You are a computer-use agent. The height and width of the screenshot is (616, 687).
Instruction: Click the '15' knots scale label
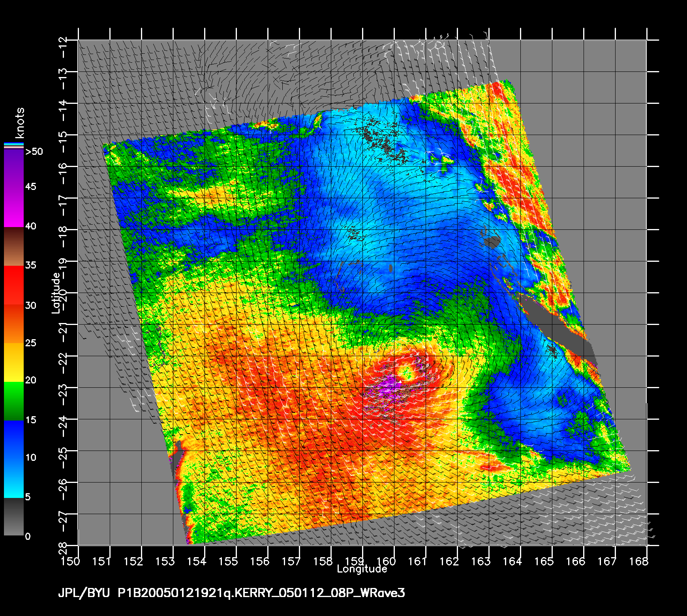pyautogui.click(x=30, y=420)
